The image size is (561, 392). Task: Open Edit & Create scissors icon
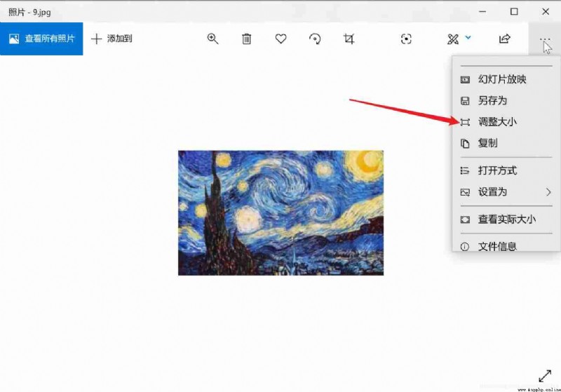coord(453,39)
